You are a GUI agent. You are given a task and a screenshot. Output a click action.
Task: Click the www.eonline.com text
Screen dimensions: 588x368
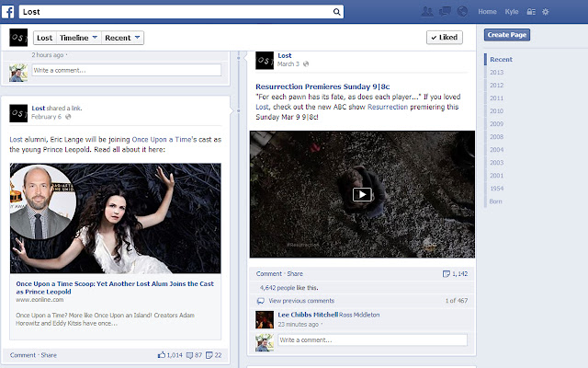click(x=40, y=300)
